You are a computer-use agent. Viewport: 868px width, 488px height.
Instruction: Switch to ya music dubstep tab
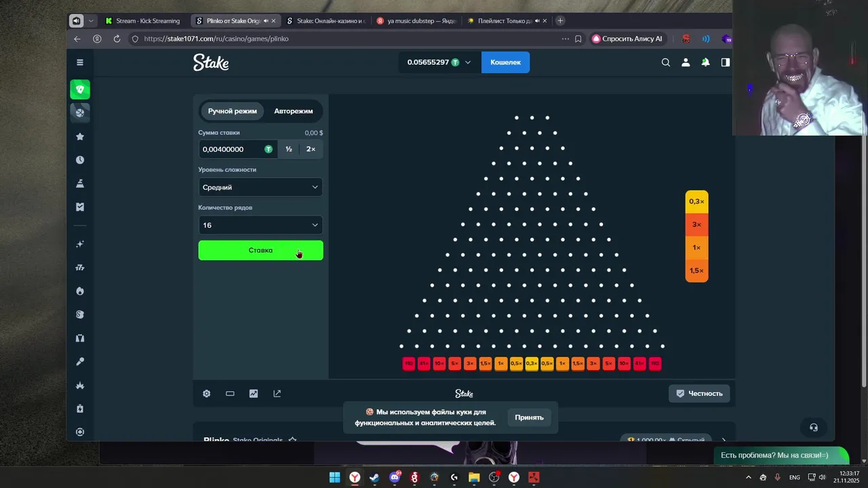[416, 21]
